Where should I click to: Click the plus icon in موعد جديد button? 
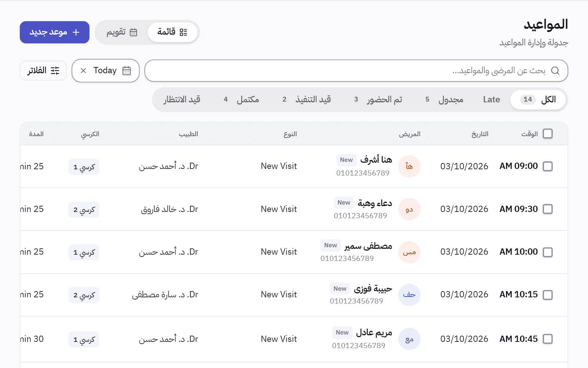pos(76,32)
